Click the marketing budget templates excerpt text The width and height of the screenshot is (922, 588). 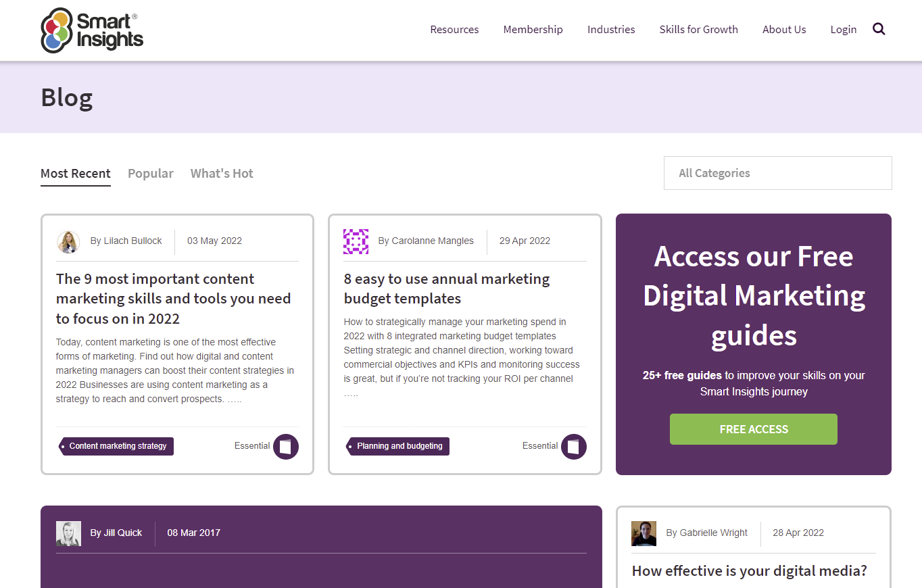coord(462,358)
